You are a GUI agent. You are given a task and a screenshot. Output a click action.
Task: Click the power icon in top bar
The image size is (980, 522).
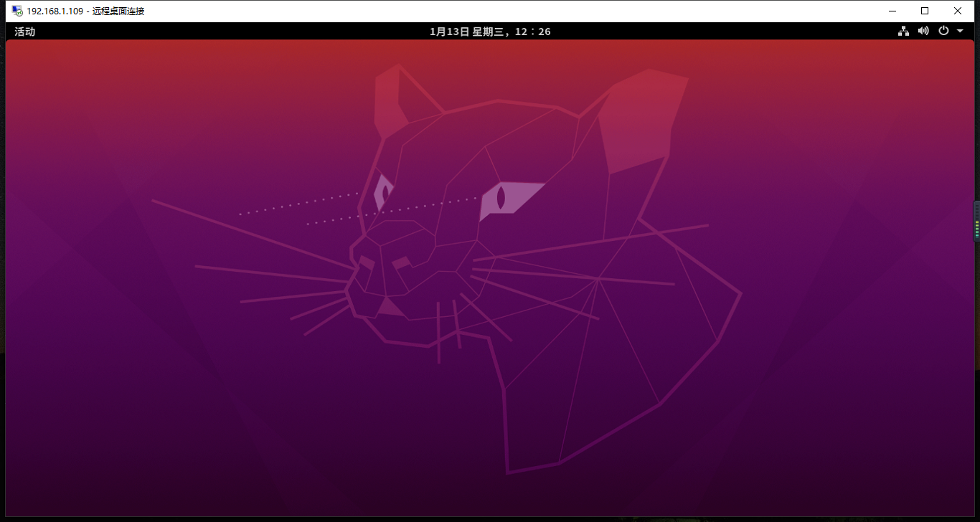(943, 31)
